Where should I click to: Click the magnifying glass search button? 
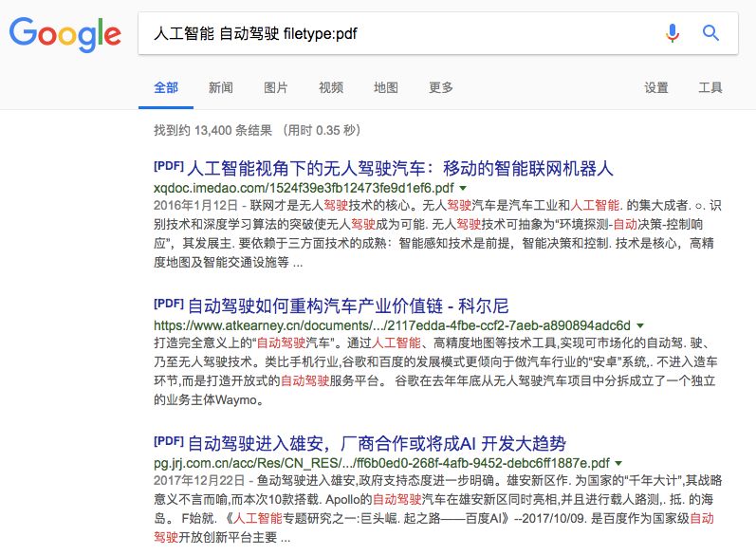(710, 33)
